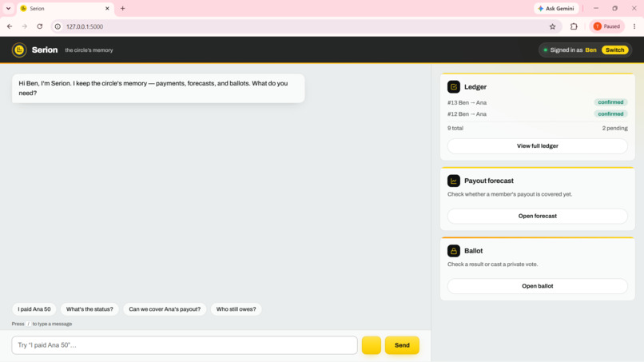The image size is (644, 362).
Task: Click the Paused profile button
Action: [x=606, y=26]
